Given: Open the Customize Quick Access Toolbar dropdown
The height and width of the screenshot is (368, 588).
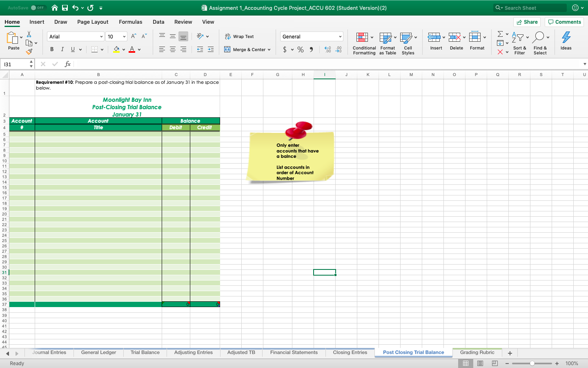Looking at the screenshot, I should pos(101,8).
